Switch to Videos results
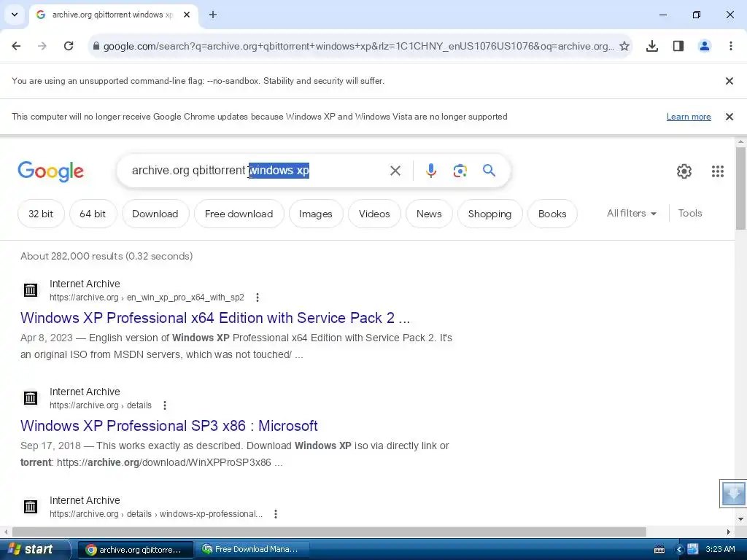The image size is (747, 560). coord(374,214)
